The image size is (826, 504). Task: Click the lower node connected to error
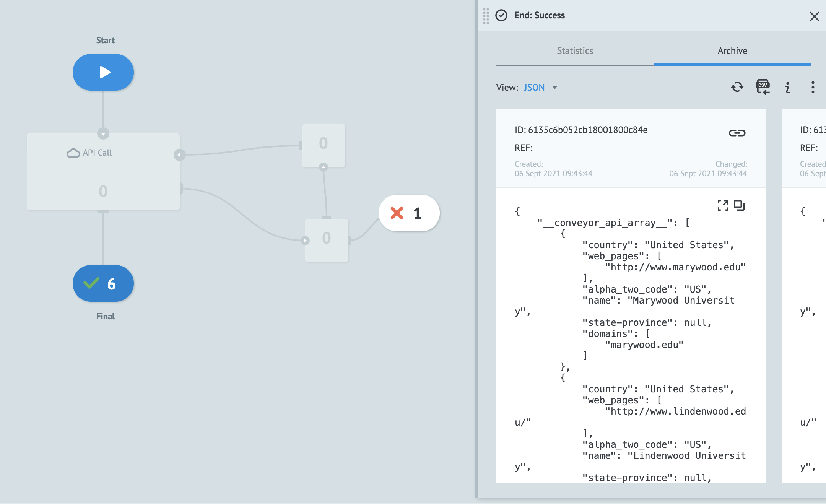point(327,240)
